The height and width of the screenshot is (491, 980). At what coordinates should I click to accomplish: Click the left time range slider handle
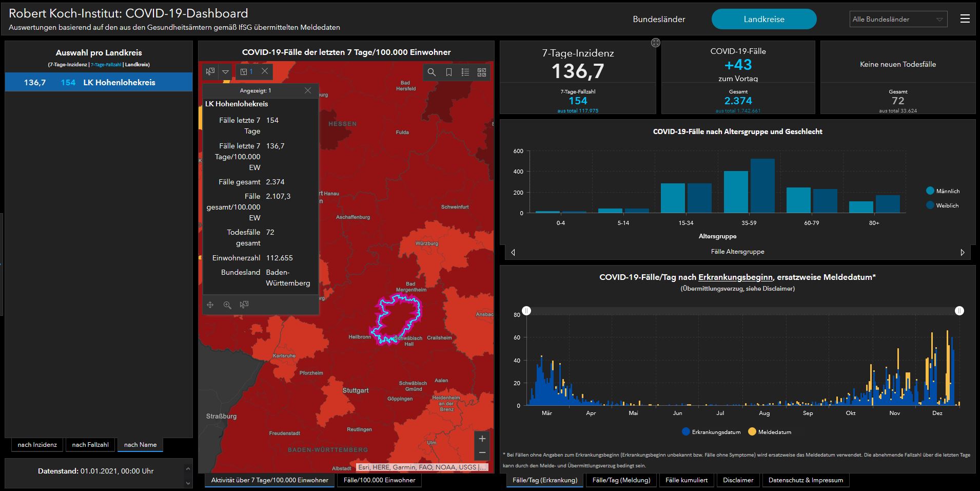(x=526, y=311)
